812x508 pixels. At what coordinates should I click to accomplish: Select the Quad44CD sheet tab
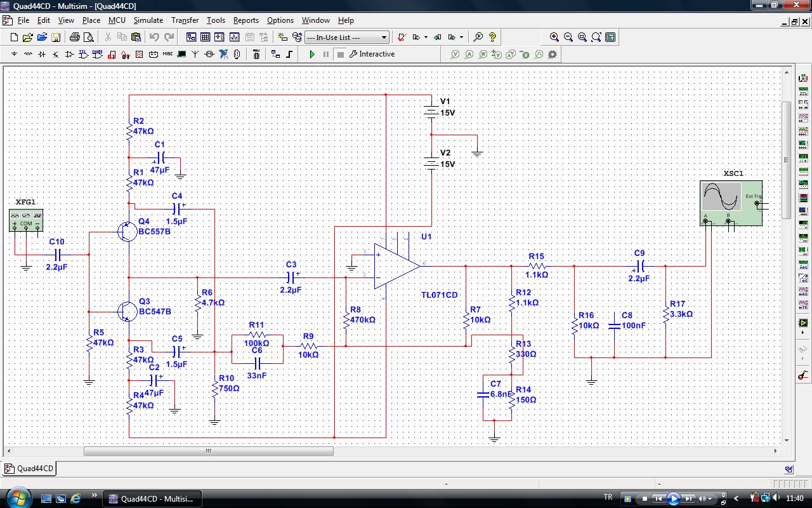pos(30,469)
